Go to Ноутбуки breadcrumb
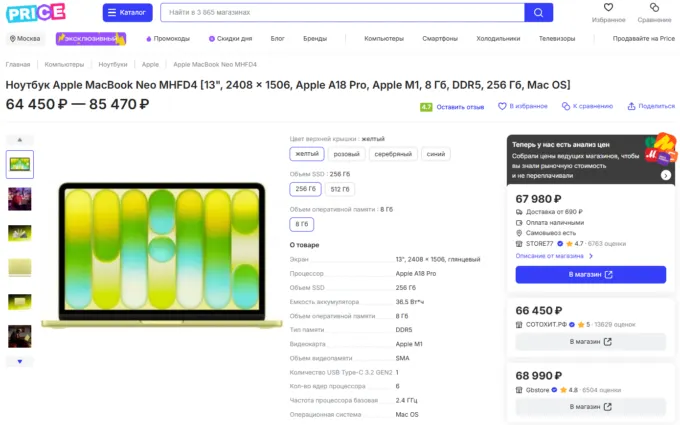This screenshot has width=680, height=425. point(113,65)
